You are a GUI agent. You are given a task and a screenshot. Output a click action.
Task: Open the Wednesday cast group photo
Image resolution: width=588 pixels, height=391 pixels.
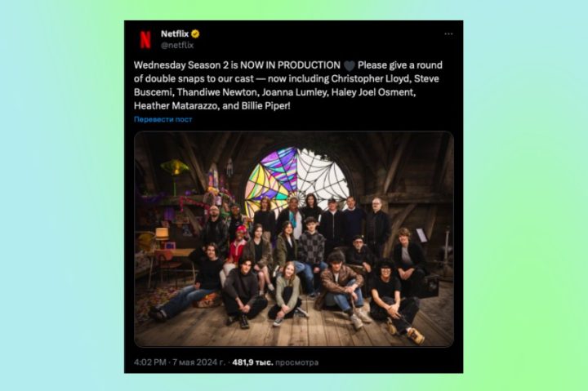coord(294,239)
